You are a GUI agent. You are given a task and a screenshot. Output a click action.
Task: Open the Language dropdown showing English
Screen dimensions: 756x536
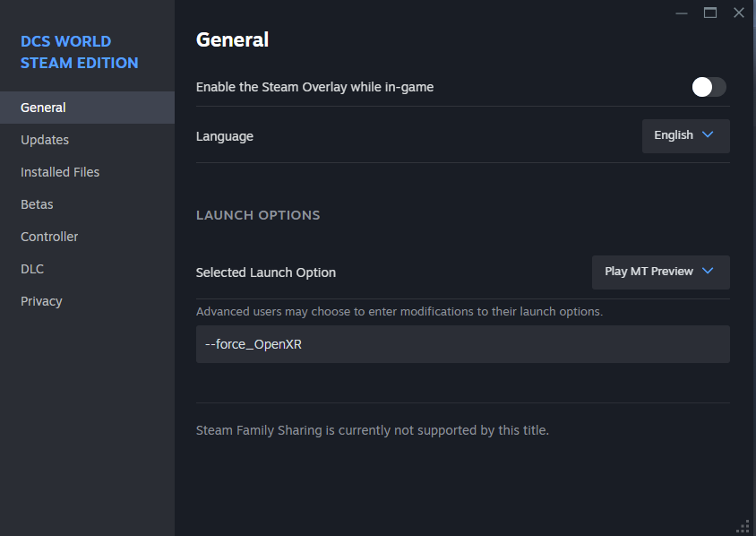685,136
